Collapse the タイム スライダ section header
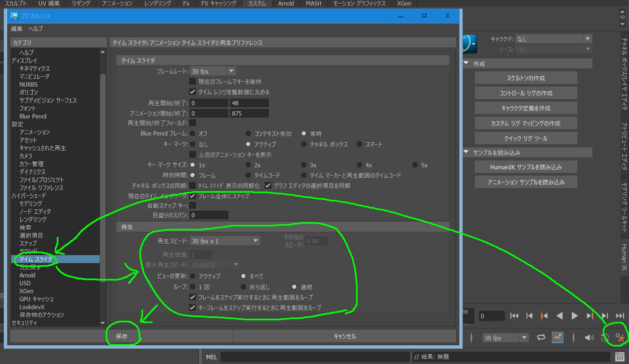This screenshot has width=629, height=364. (283, 60)
